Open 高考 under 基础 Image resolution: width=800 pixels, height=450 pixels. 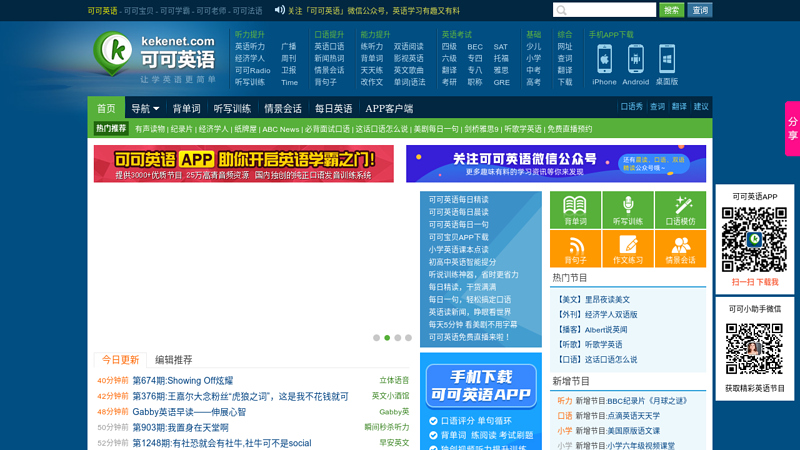[533, 82]
